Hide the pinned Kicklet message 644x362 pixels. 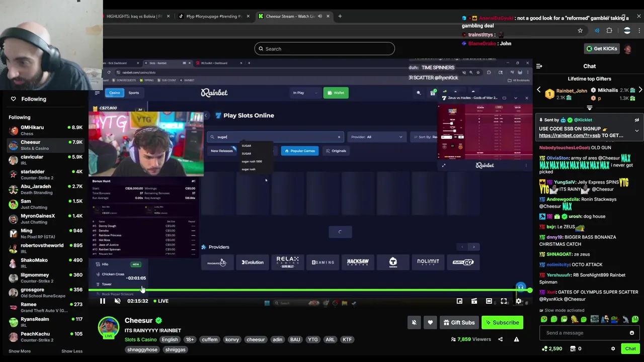[636, 120]
